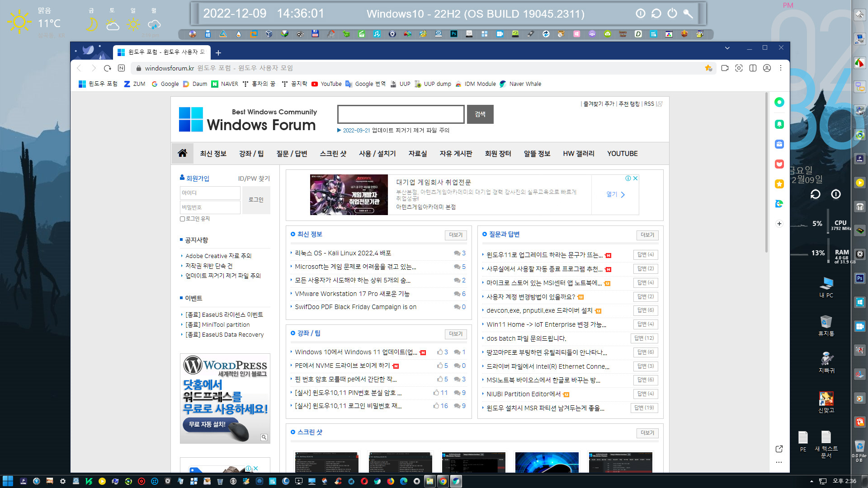Open the 질문 / 답변 menu item

[x=292, y=154]
